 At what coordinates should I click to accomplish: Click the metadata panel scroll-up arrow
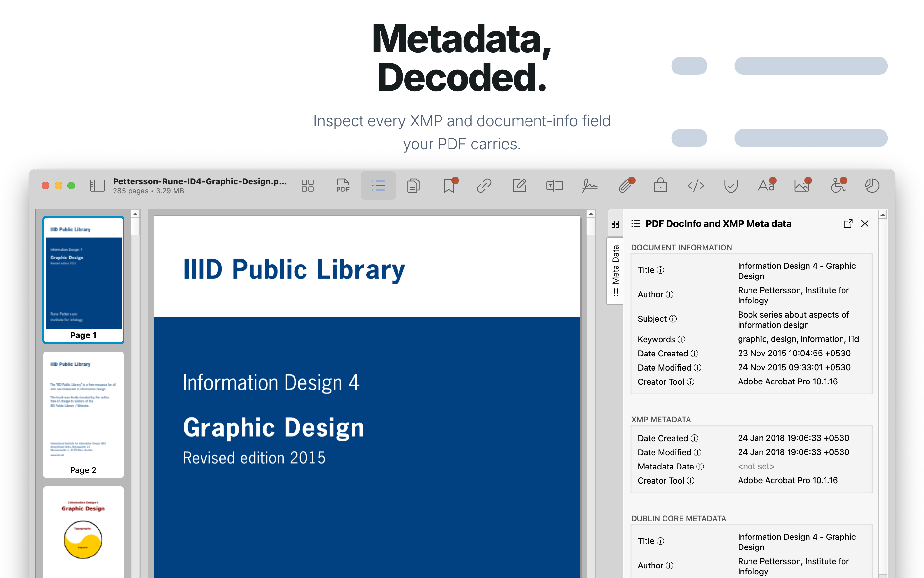(882, 215)
